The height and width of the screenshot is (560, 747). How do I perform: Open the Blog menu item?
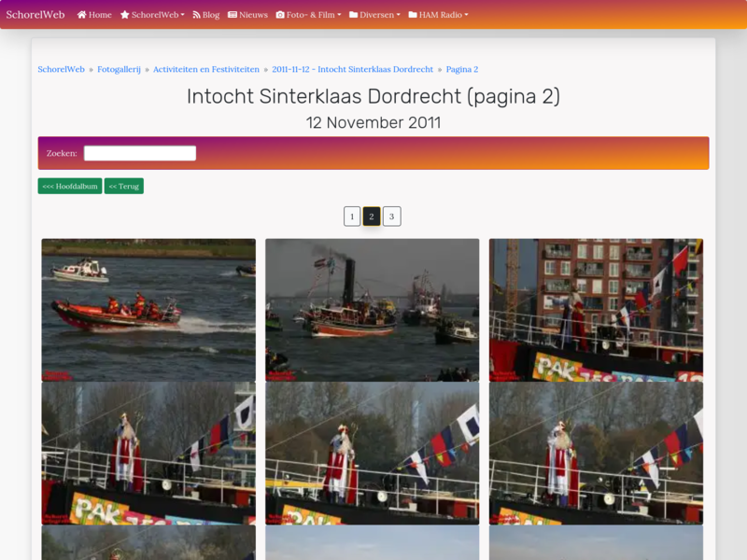tap(205, 15)
